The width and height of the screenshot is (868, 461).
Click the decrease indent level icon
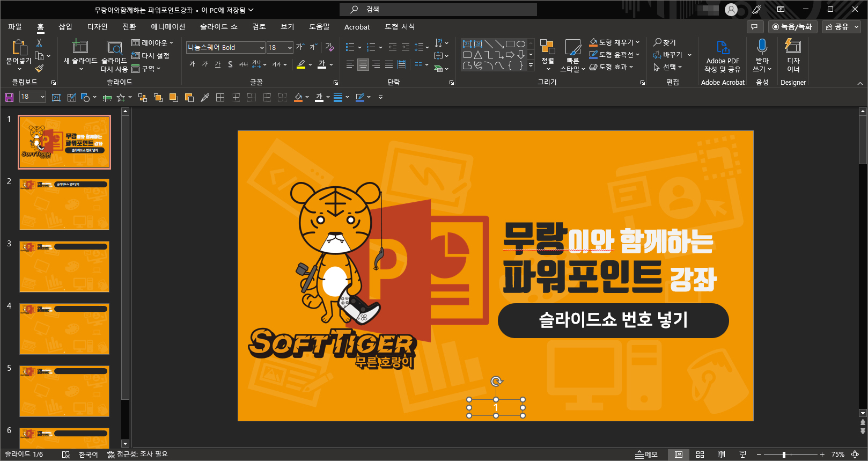coord(393,47)
